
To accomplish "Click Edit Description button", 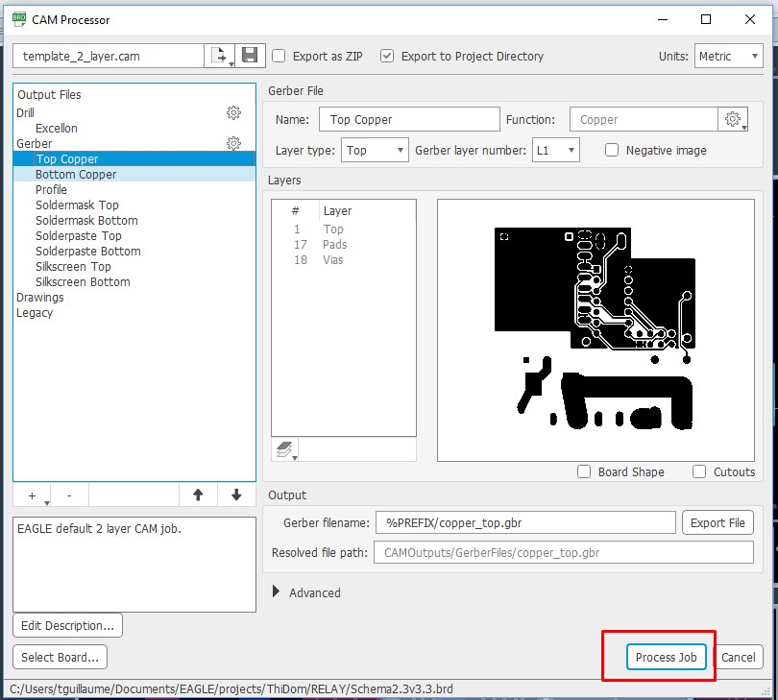I will pyautogui.click(x=66, y=624).
